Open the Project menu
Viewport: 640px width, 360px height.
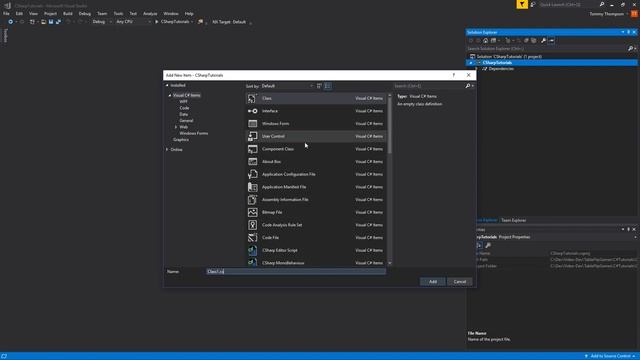tap(50, 13)
